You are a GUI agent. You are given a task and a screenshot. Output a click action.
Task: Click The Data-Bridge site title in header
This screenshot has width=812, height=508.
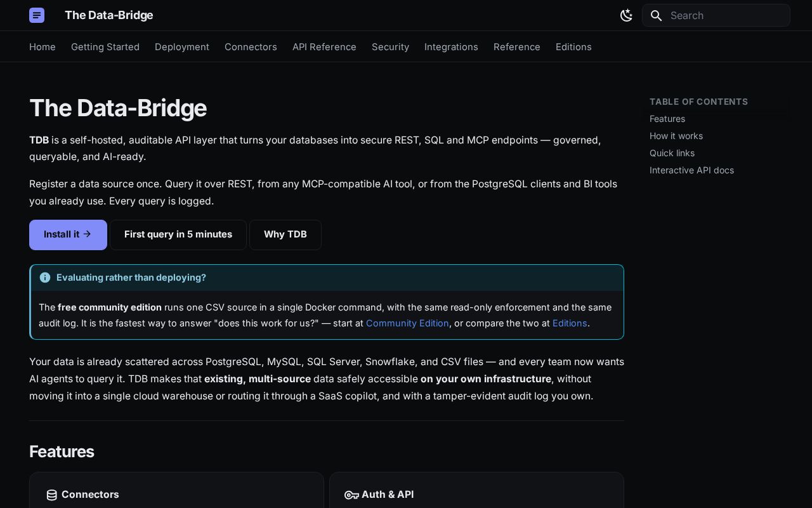click(108, 15)
